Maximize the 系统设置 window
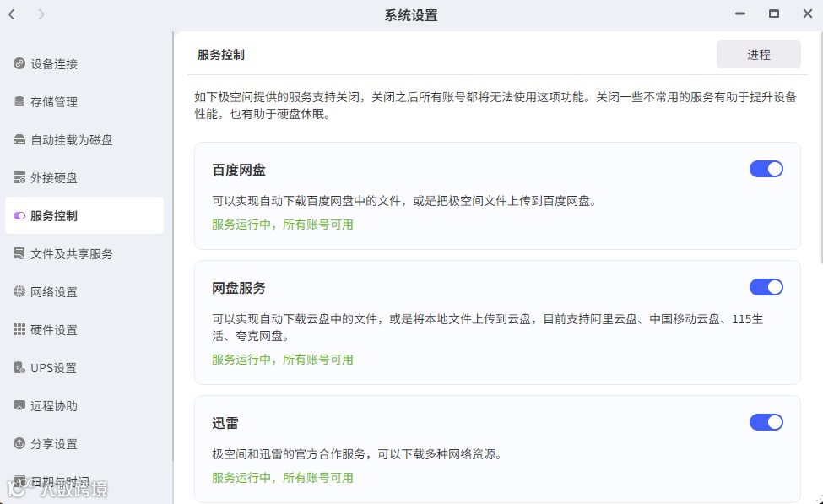 pyautogui.click(x=774, y=14)
